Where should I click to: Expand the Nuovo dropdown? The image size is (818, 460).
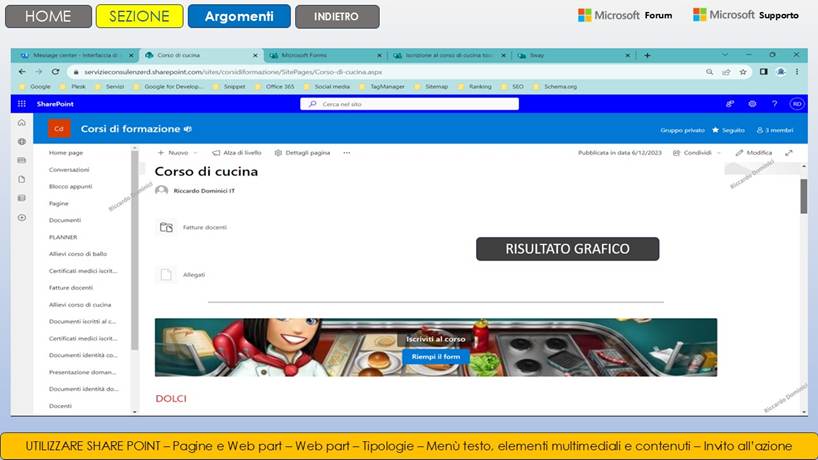[x=174, y=153]
